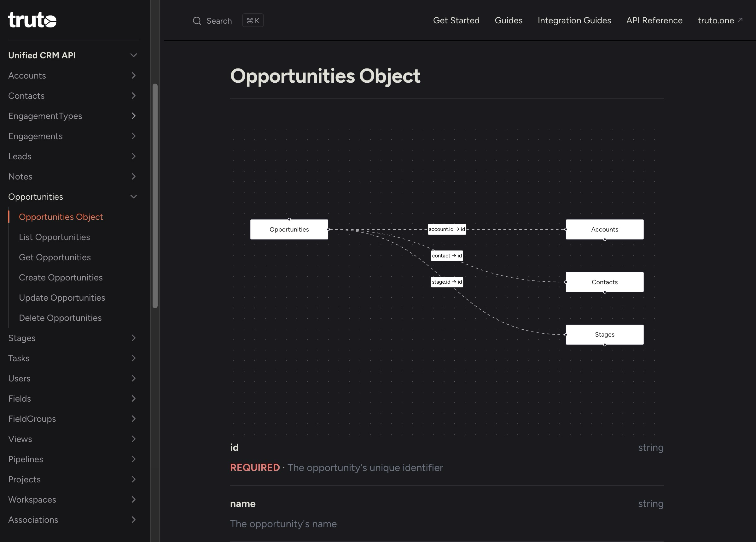Viewport: 756px width, 542px height.
Task: Open Integration Guides in top navigation
Action: (x=574, y=20)
